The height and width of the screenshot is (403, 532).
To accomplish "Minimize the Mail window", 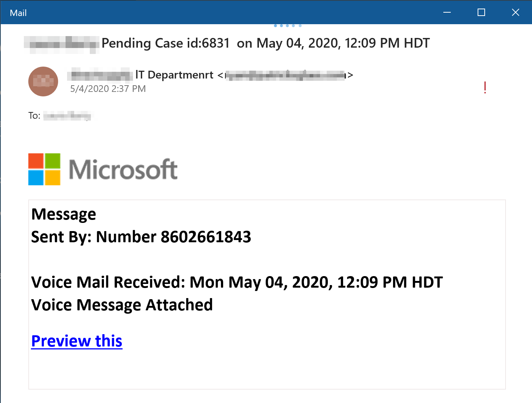I will pyautogui.click(x=447, y=13).
